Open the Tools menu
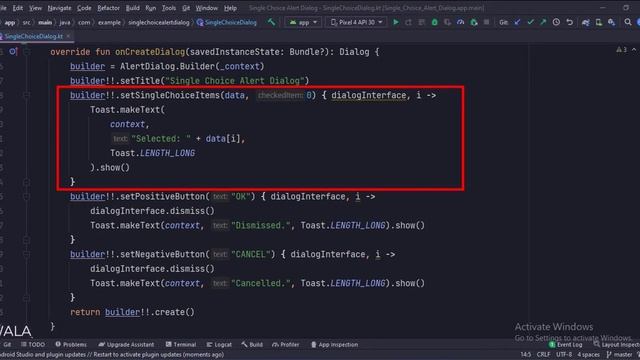 [169, 8]
